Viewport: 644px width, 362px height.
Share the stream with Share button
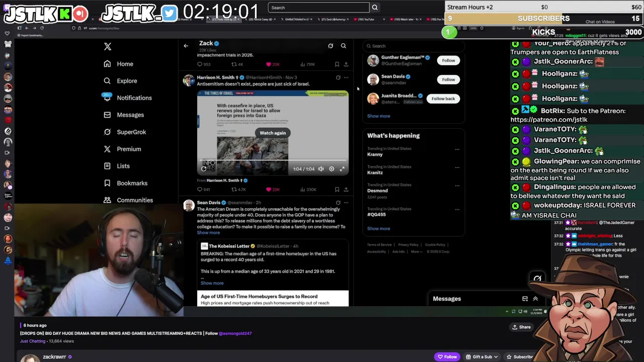pyautogui.click(x=521, y=327)
